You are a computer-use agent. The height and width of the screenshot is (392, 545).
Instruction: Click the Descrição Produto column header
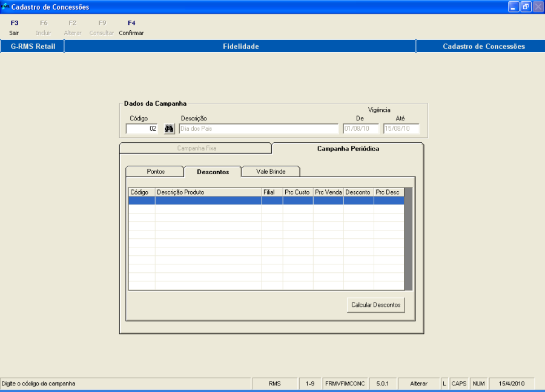point(208,192)
